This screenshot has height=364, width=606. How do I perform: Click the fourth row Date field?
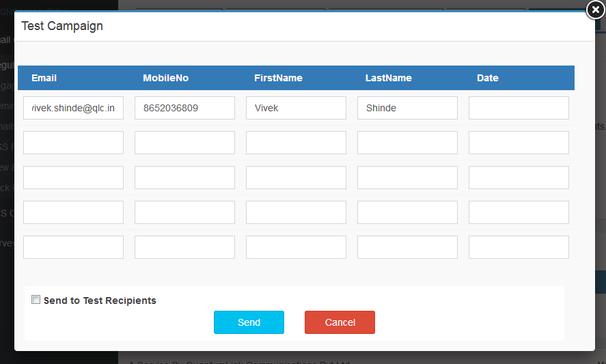(x=519, y=212)
